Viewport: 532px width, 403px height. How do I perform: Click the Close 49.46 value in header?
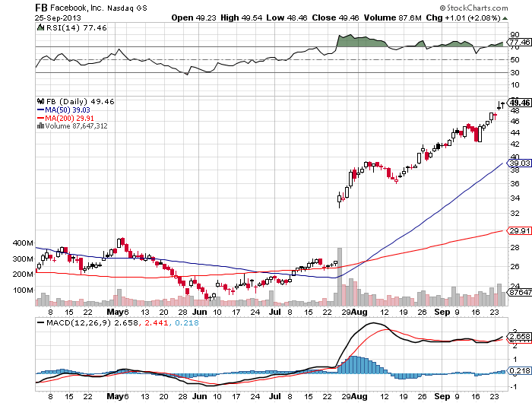[335, 17]
